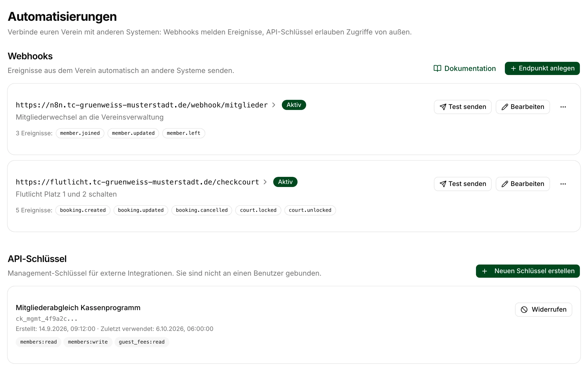The height and width of the screenshot is (375, 588).
Task: Click pencil icon for the mitglieder webhook
Action: pyautogui.click(x=505, y=107)
